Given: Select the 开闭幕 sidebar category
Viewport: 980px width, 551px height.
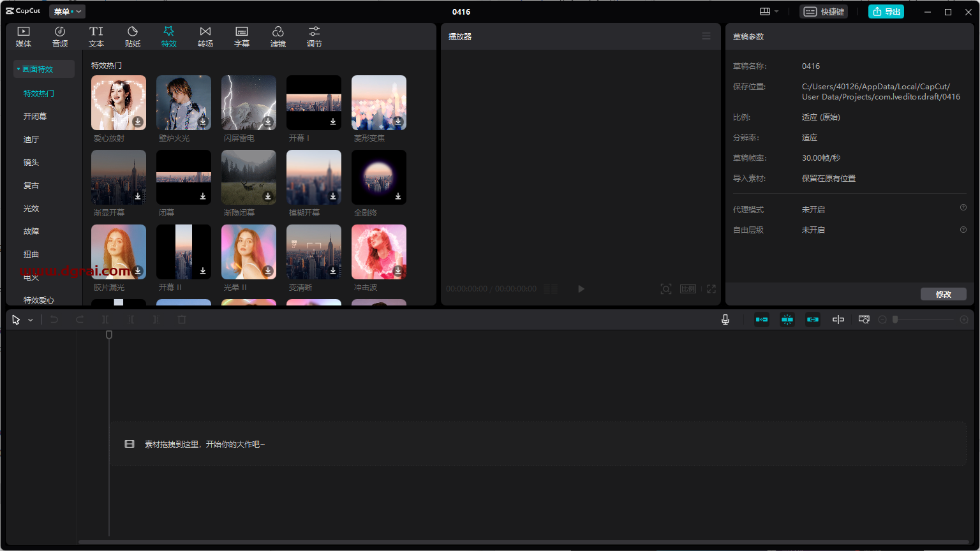Looking at the screenshot, I should [x=35, y=116].
